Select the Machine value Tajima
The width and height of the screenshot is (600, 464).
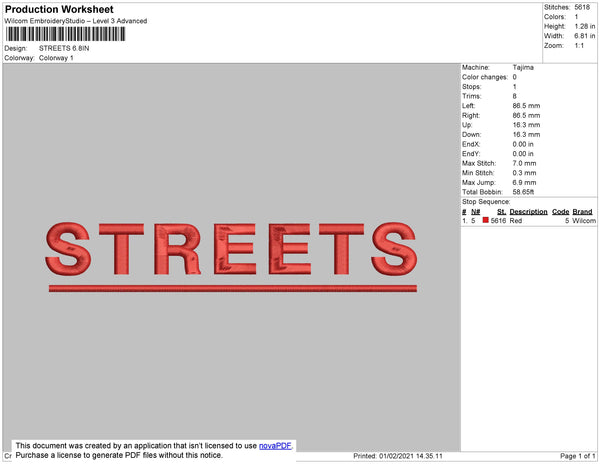[x=523, y=67]
